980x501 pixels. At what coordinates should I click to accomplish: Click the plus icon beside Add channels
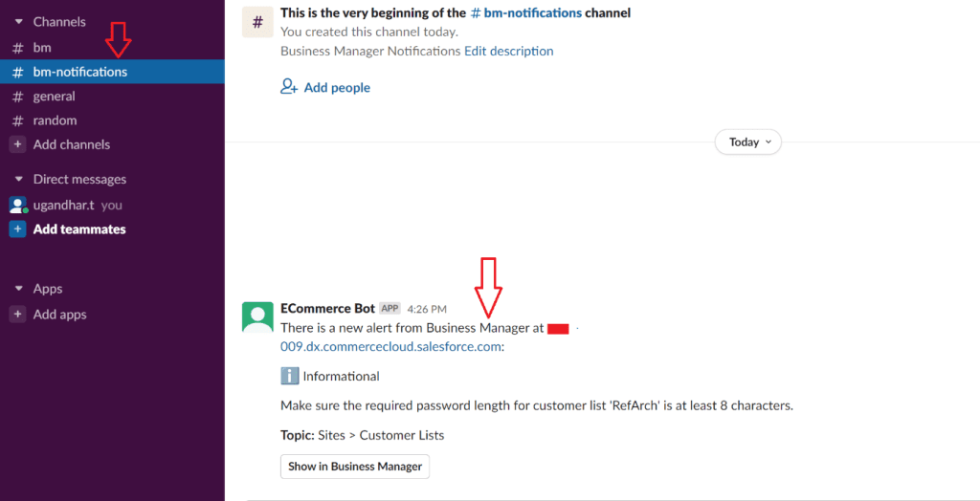click(17, 144)
